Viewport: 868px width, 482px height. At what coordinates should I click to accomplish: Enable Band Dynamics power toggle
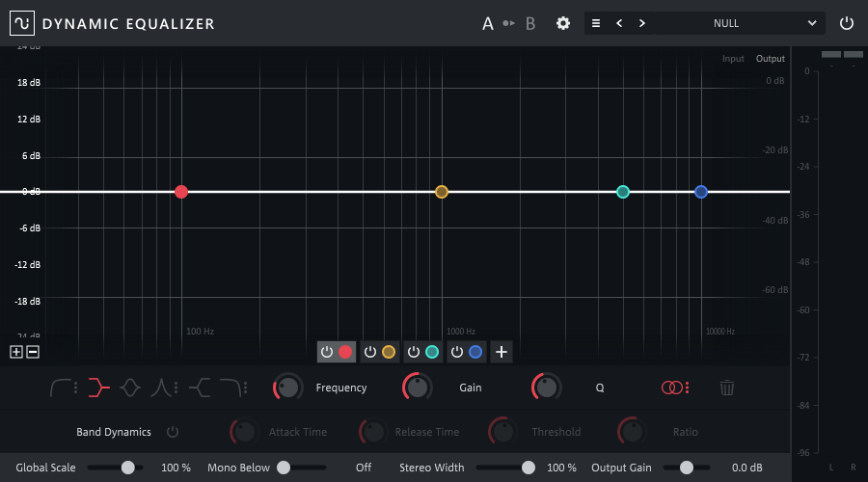tap(173, 432)
